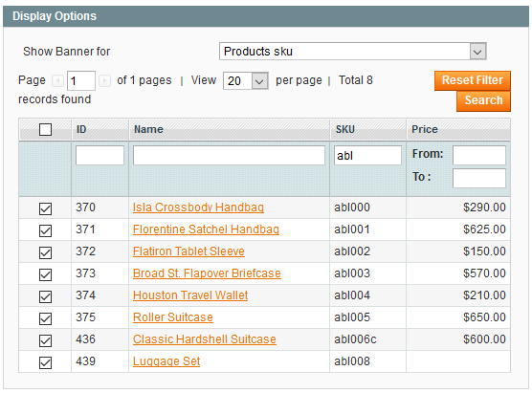Focus the Name filter field
This screenshot has height=393, width=532.
[229, 155]
